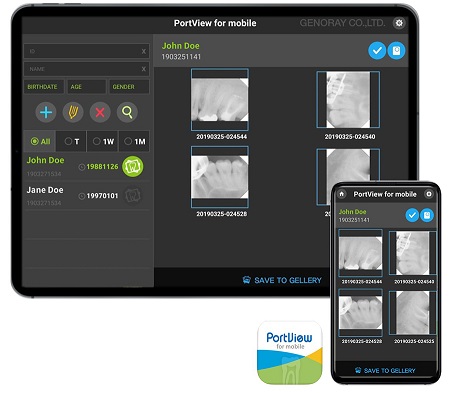Tap tablet blue save-document icon beside checkmark

(396, 51)
